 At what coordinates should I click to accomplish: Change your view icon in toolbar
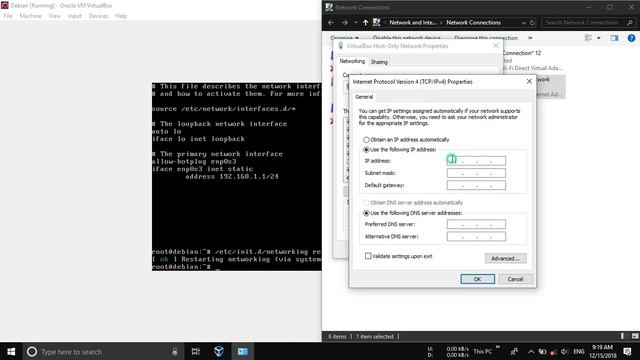589,38
